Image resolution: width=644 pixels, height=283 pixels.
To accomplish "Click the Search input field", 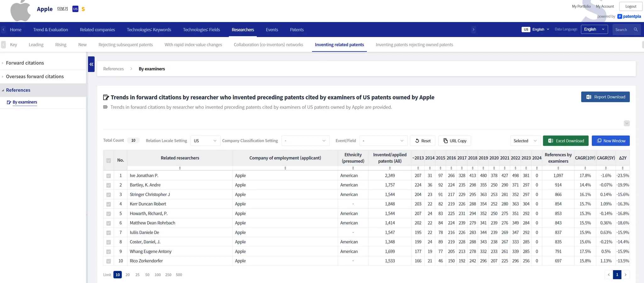I will (623, 30).
